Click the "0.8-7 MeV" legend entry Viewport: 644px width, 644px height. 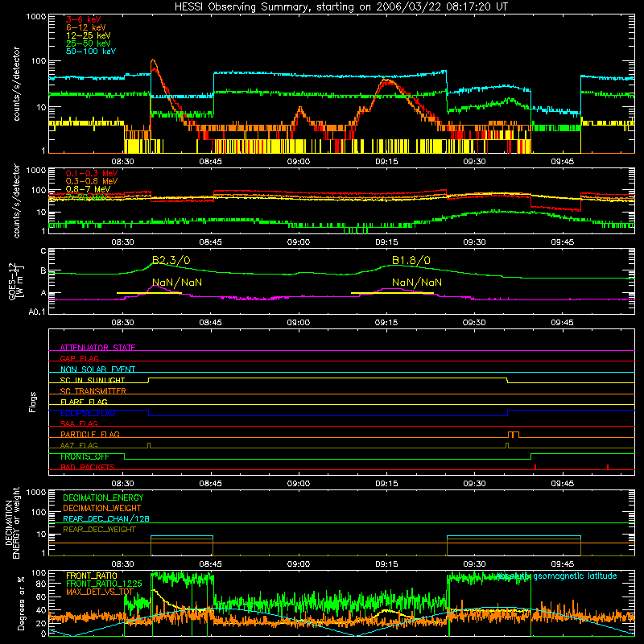(x=88, y=189)
